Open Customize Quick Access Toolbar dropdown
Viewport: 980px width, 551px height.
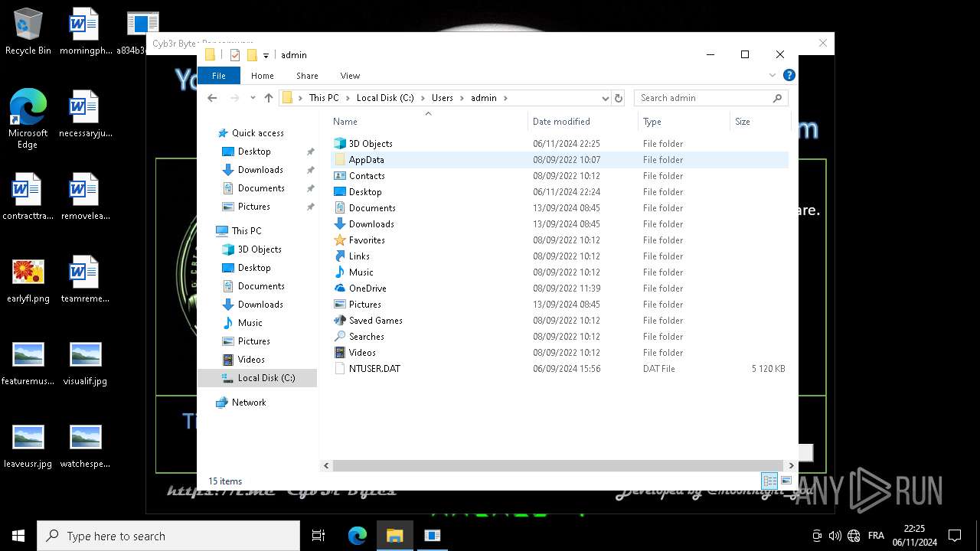[266, 55]
